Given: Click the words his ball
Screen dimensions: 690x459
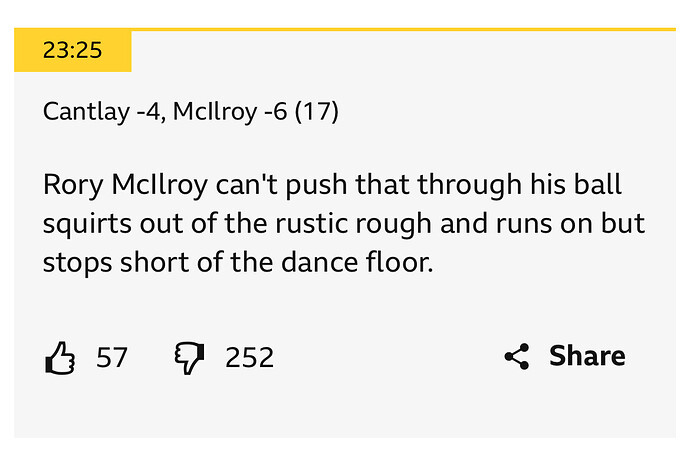Looking at the screenshot, I should click(x=576, y=184).
